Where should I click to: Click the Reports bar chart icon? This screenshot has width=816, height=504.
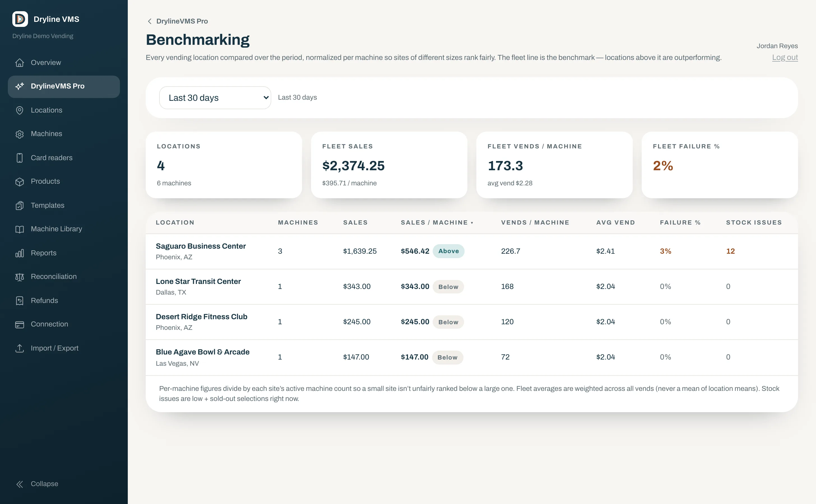[x=20, y=253]
